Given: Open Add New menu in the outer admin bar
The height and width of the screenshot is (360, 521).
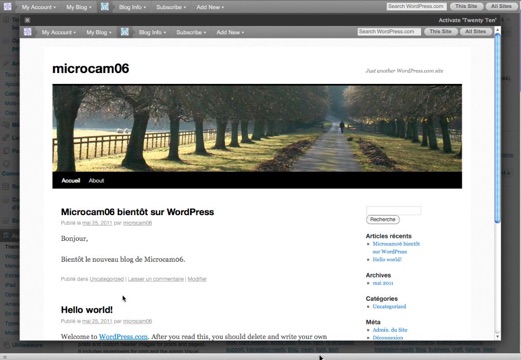Looking at the screenshot, I should pyautogui.click(x=210, y=7).
